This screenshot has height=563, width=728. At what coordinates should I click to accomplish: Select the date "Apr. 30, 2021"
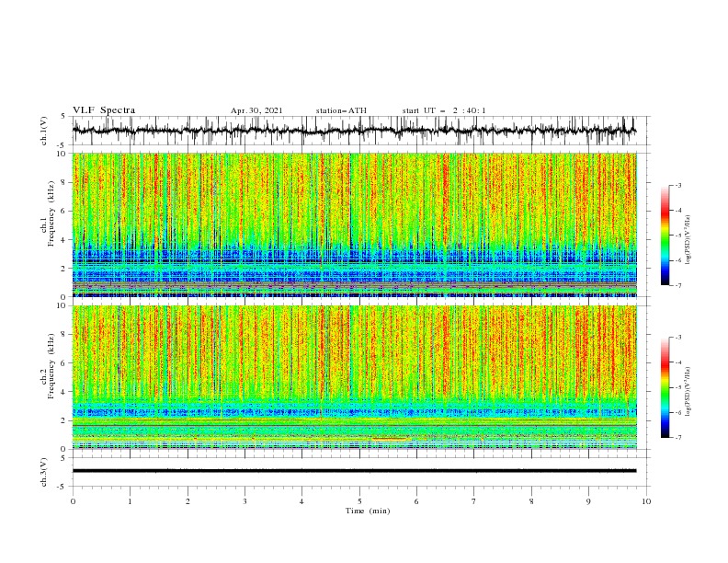click(x=256, y=110)
